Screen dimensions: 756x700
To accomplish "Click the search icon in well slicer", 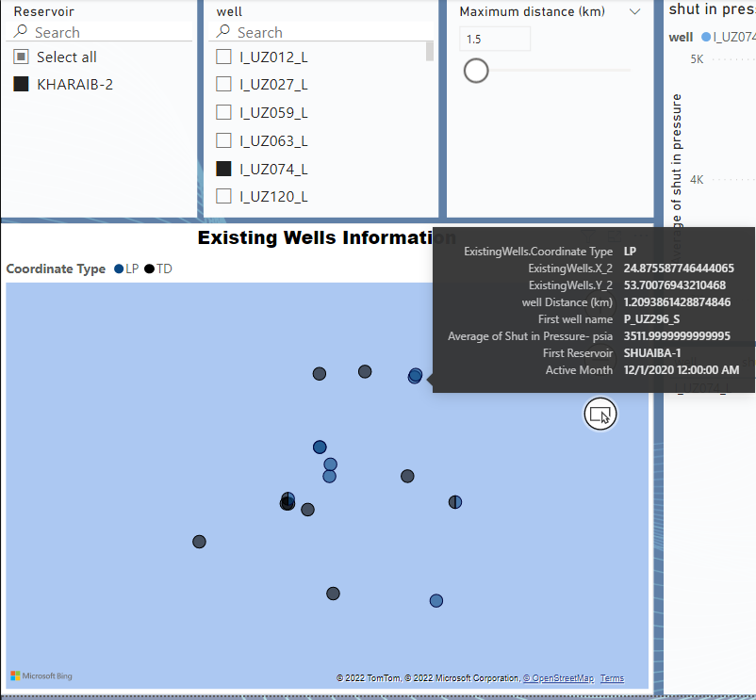I will pos(223,31).
